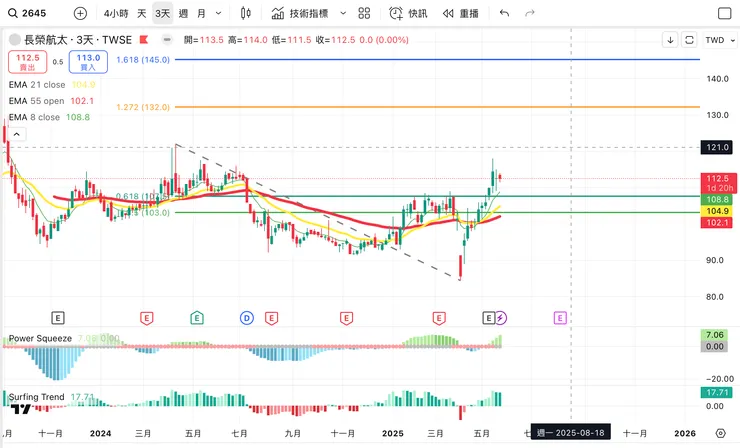740x448 pixels.
Task: Open the blue D dividend marker
Action: (247, 318)
